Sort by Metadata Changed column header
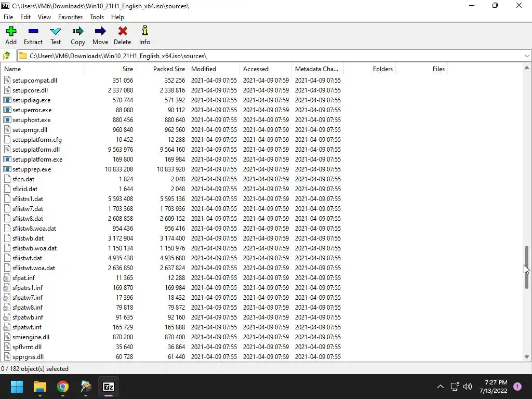The image size is (532, 399). (x=317, y=69)
